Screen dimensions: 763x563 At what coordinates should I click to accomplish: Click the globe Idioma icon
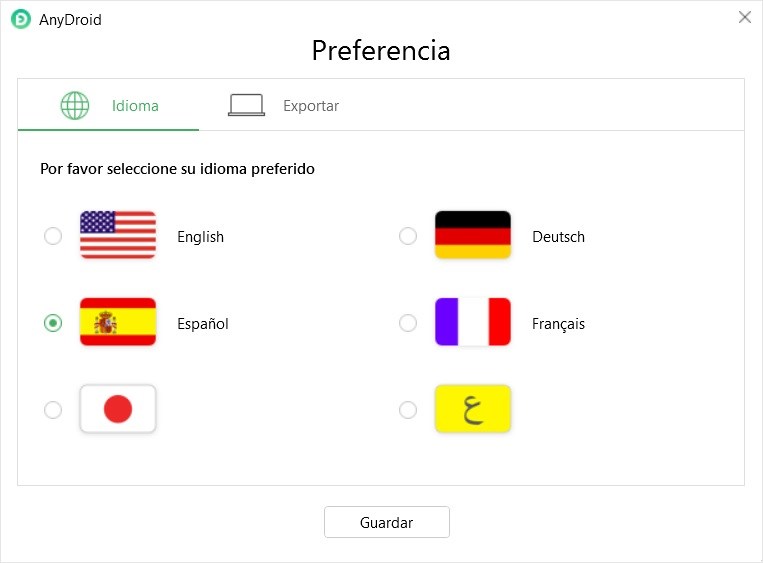tap(74, 106)
